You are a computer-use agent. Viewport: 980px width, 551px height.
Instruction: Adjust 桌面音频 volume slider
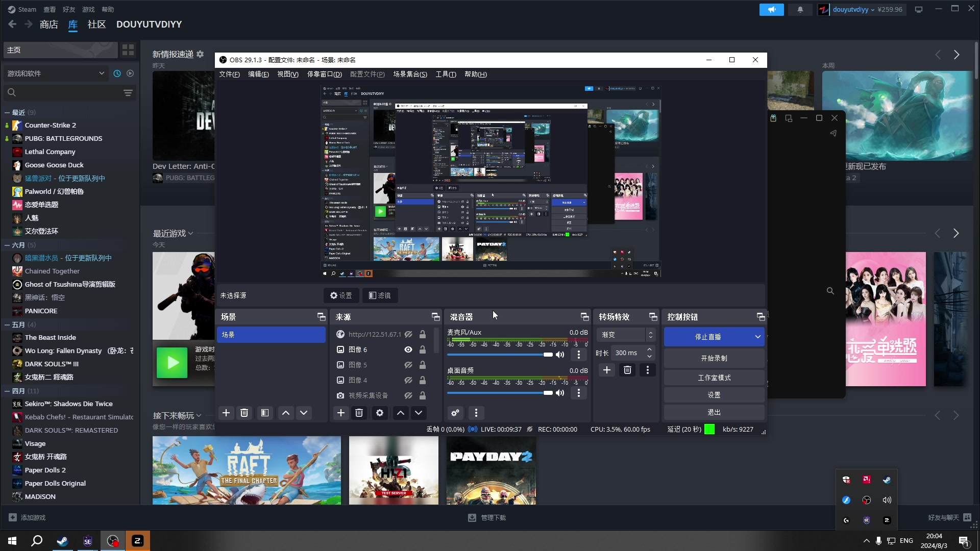548,393
